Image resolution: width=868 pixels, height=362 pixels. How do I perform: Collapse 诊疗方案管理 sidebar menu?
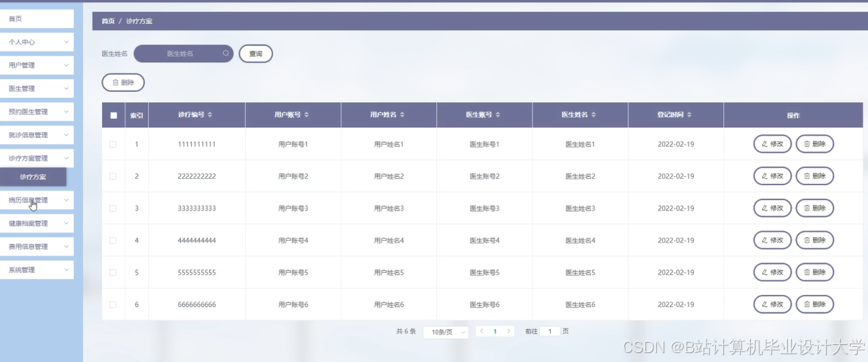36,158
